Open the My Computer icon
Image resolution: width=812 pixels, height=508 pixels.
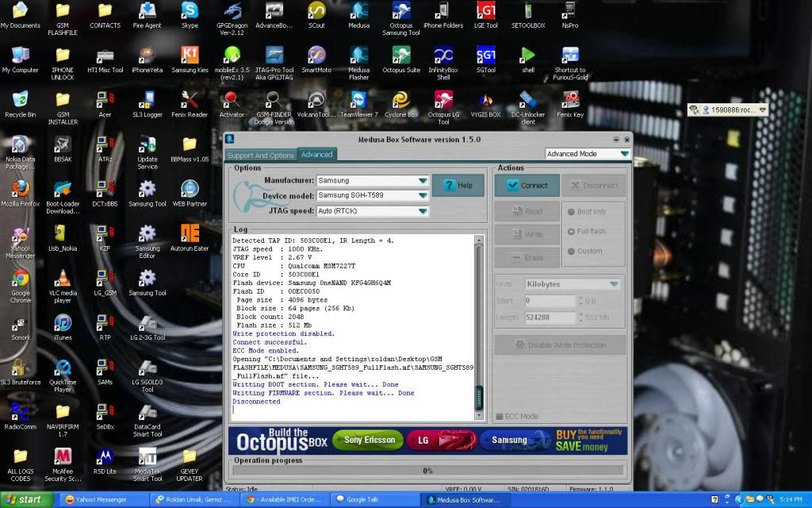pyautogui.click(x=20, y=60)
